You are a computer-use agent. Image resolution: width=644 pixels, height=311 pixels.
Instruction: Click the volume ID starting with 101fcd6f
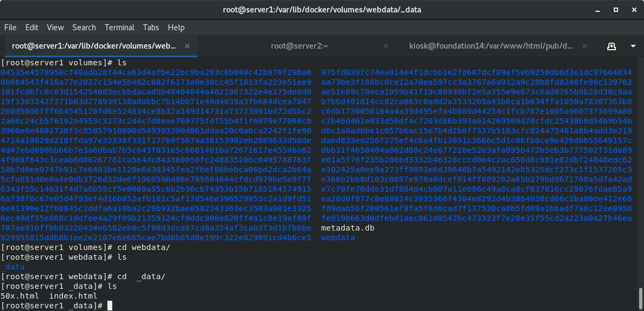[156, 92]
